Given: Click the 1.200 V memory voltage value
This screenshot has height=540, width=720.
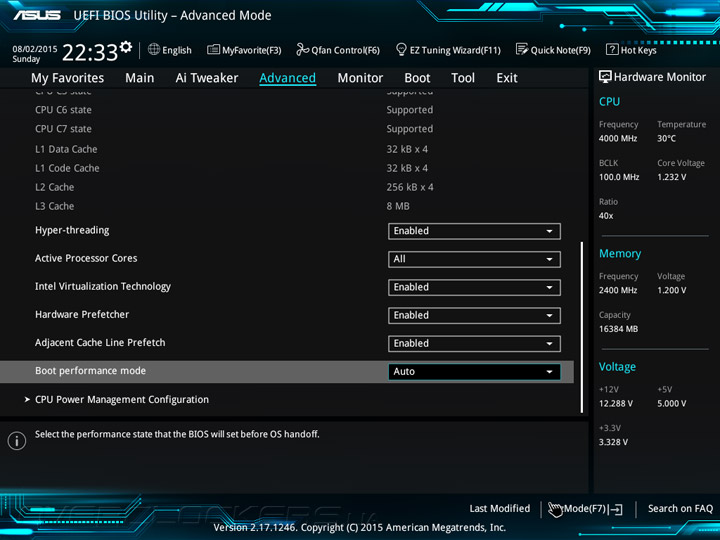Looking at the screenshot, I should pyautogui.click(x=671, y=290).
